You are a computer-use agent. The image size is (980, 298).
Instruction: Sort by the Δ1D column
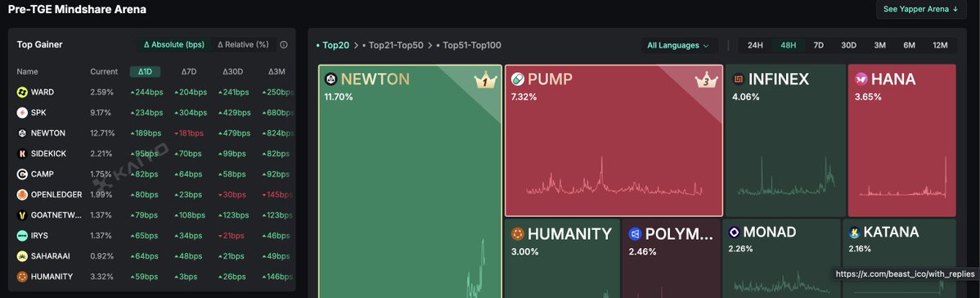pos(145,71)
